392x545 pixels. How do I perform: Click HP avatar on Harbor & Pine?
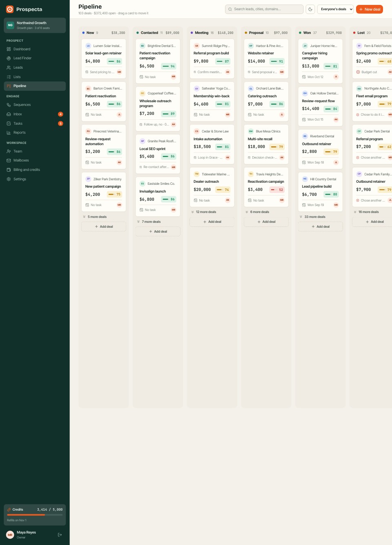pos(251,46)
